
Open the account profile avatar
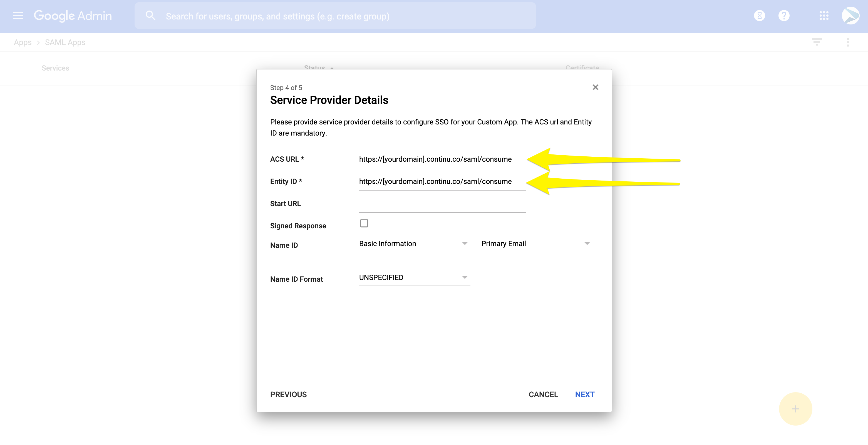pos(850,16)
